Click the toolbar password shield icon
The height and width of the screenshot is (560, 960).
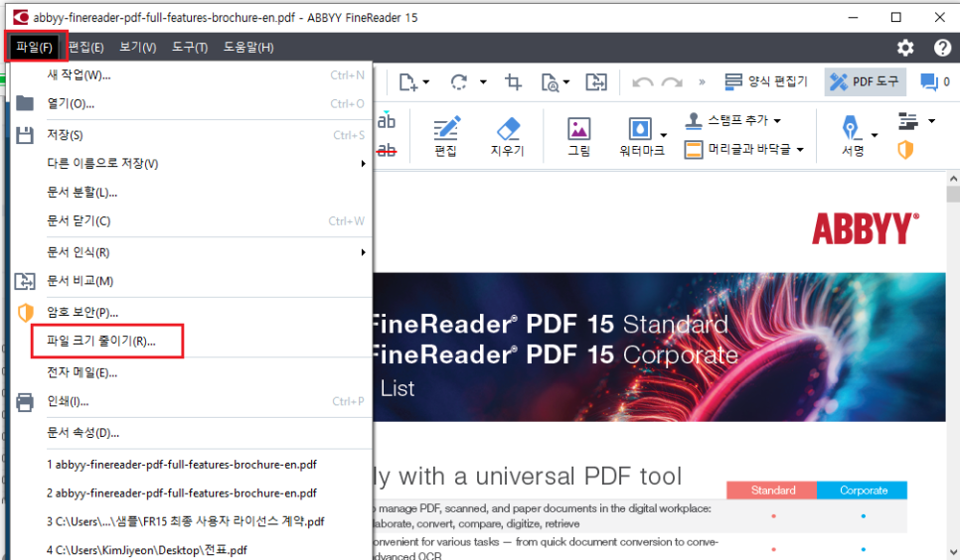[x=905, y=149]
